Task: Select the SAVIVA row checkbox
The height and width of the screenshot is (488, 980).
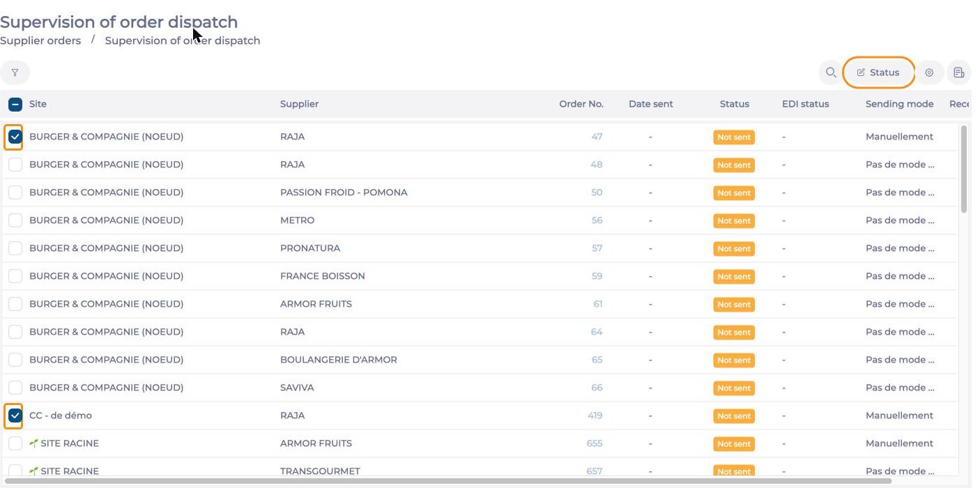Action: point(15,388)
